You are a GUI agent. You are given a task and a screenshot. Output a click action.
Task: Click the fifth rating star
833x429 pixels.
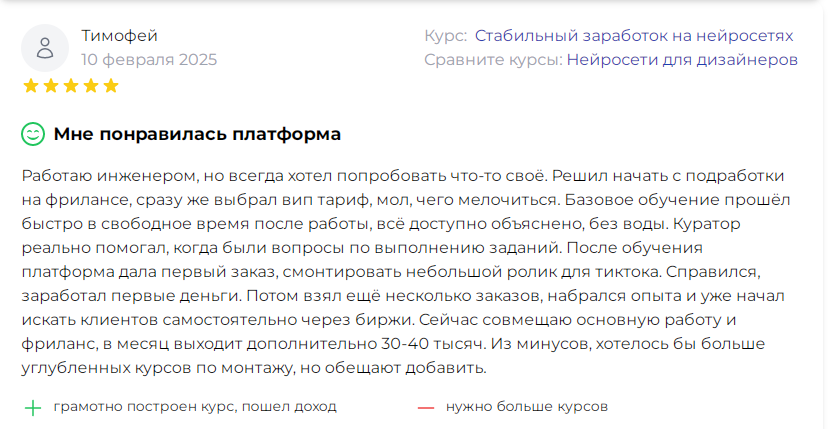pos(110,86)
